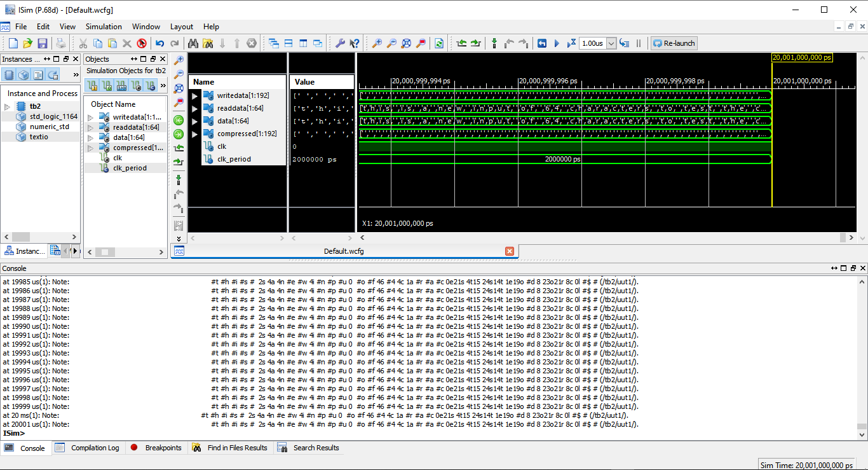Toggle the Inout Ports object filter
Image resolution: width=868 pixels, height=470 pixels.
pos(121,85)
